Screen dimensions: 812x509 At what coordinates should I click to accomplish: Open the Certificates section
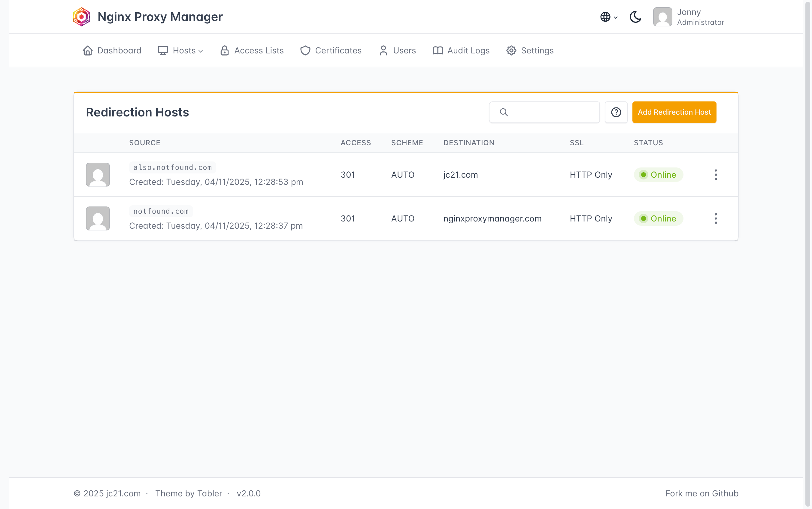331,50
